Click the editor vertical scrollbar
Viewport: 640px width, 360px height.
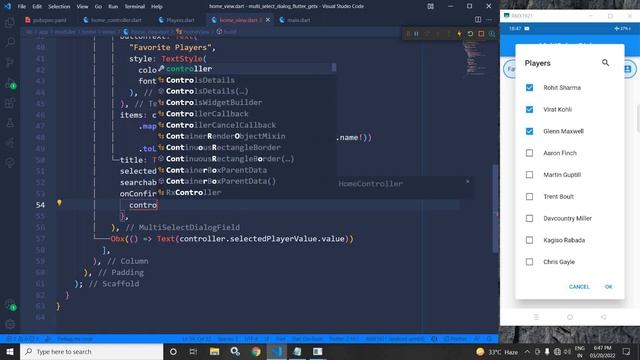click(496, 208)
